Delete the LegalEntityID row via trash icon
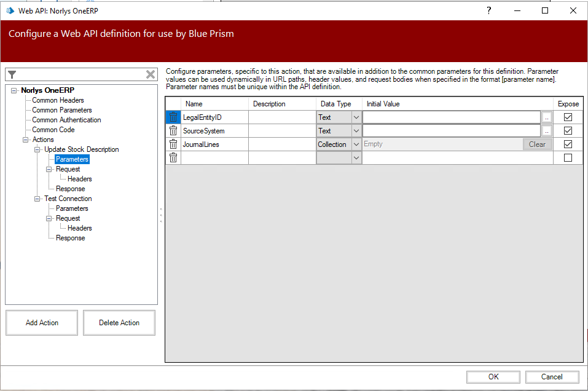This screenshot has width=588, height=391. tap(173, 117)
